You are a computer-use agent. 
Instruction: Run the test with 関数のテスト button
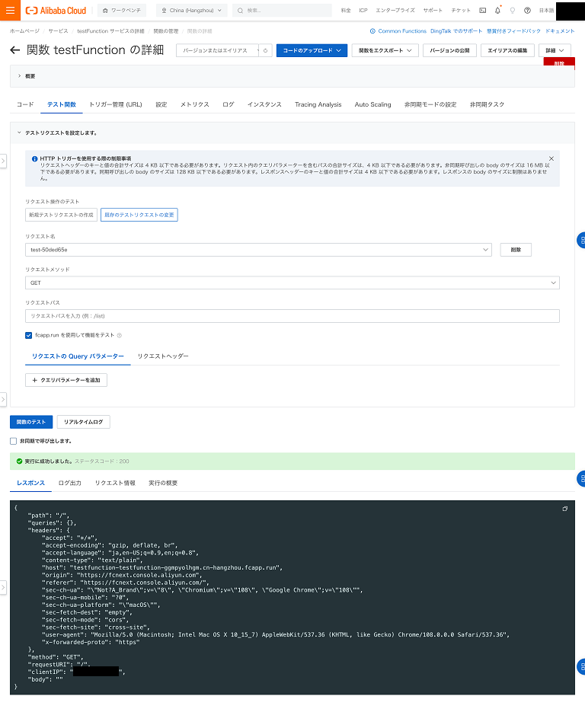click(31, 422)
